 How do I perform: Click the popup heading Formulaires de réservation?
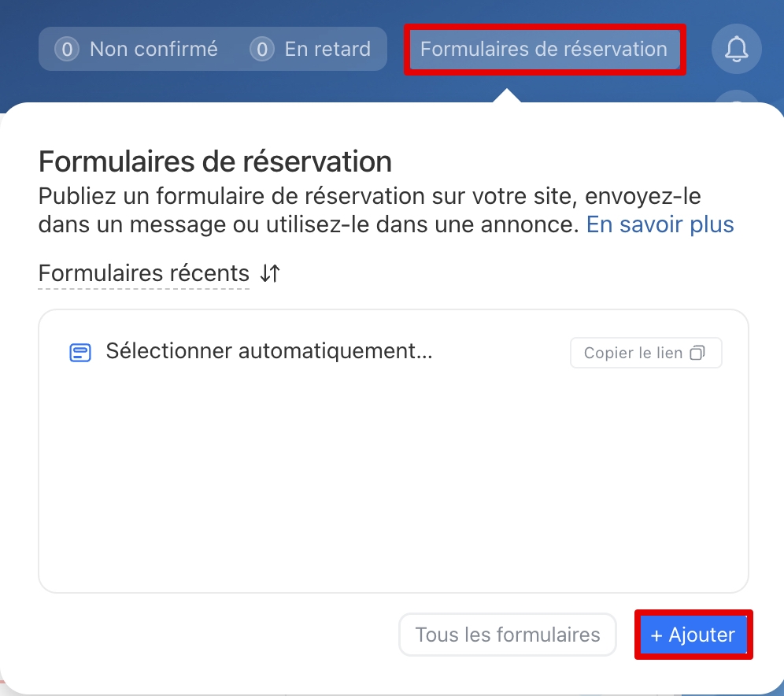pos(215,162)
